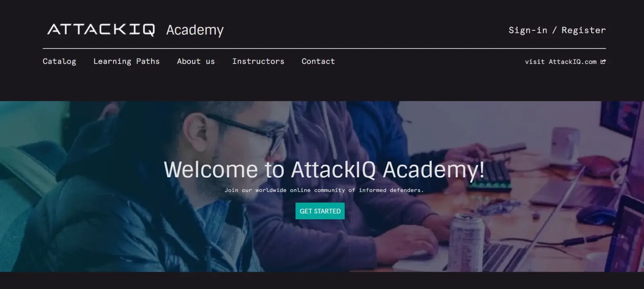The width and height of the screenshot is (644, 289).
Task: Click the Welcome to AttackIQ Academy heading
Action: [324, 169]
